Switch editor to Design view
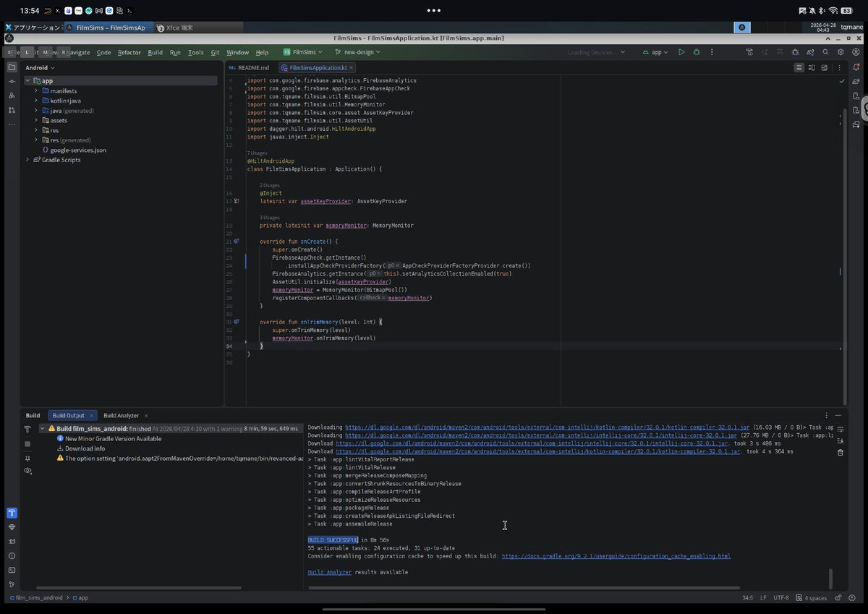This screenshot has width=868, height=614. [823, 67]
